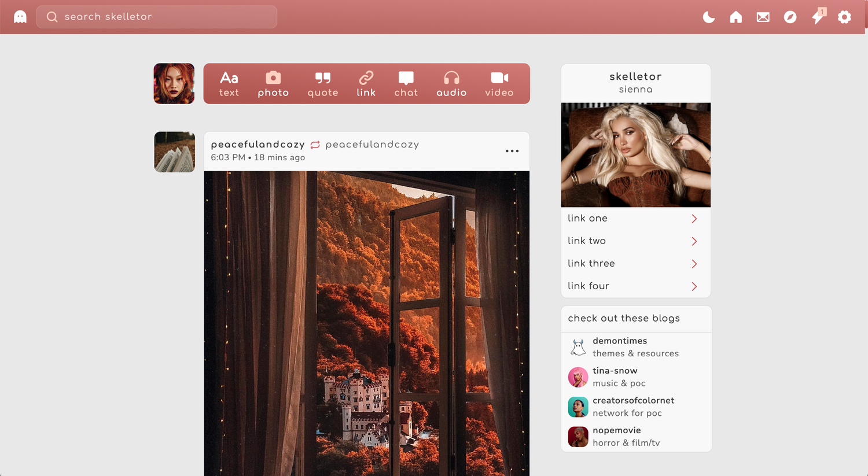The height and width of the screenshot is (476, 868).
Task: Click the reblog source peacefulandcozy name
Action: [372, 145]
